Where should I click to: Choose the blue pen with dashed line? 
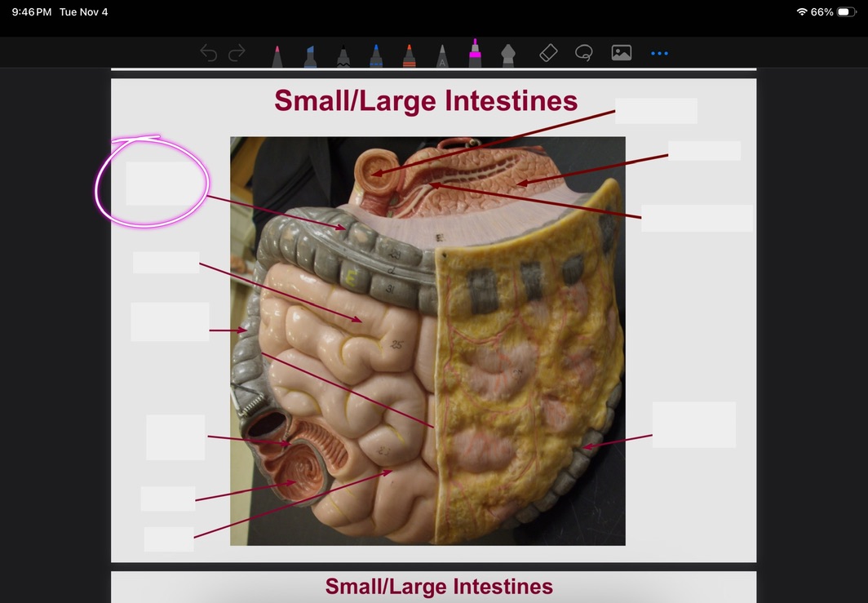[376, 55]
